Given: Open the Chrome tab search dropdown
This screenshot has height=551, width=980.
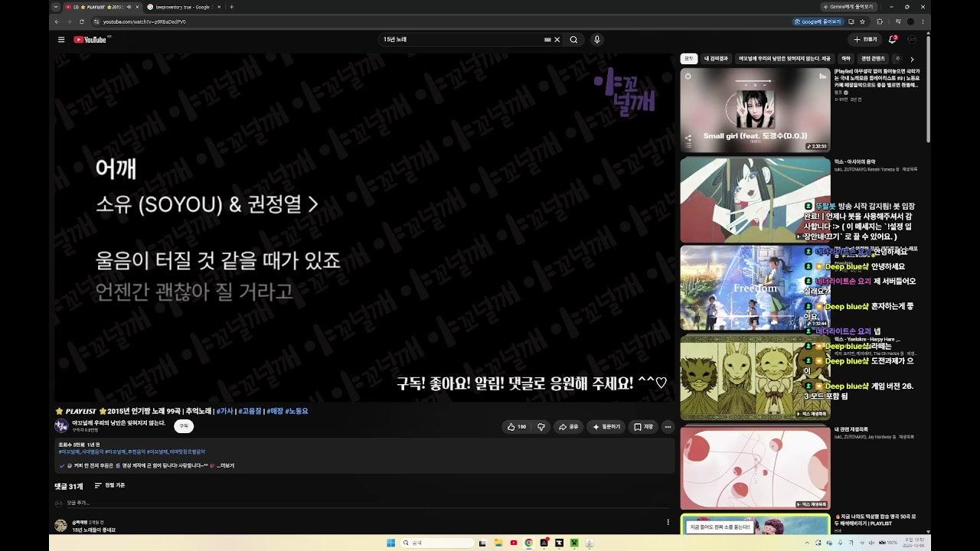Looking at the screenshot, I should pos(57,7).
